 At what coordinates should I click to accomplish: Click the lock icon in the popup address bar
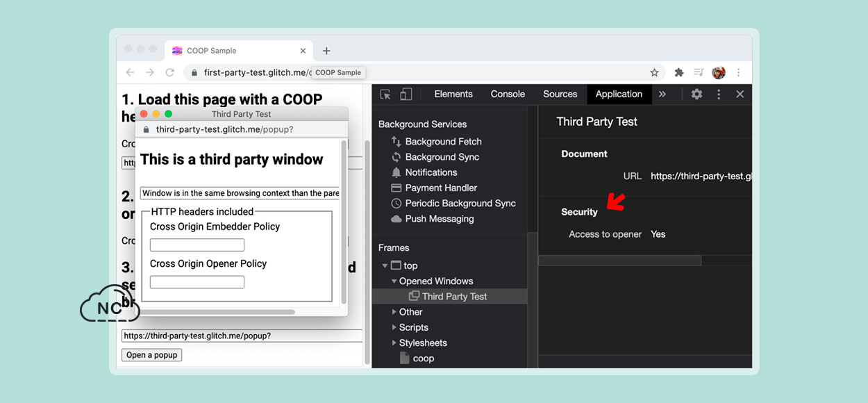(146, 129)
